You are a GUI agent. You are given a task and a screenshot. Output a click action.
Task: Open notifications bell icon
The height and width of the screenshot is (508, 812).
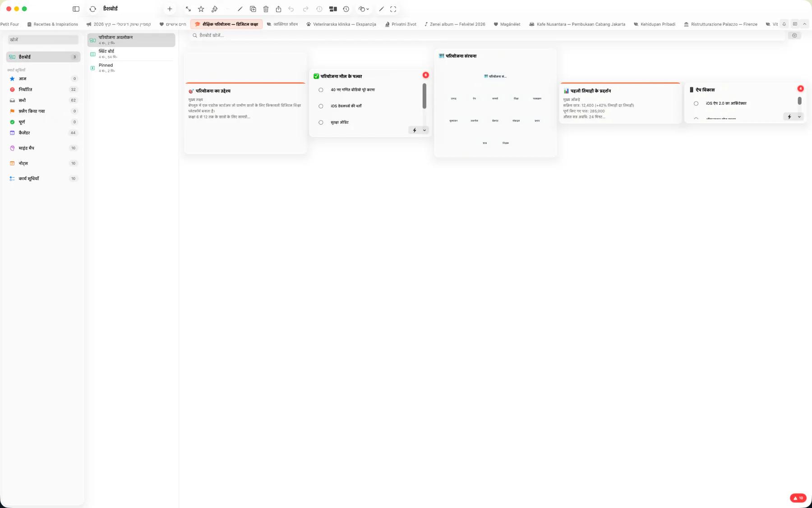(x=784, y=24)
